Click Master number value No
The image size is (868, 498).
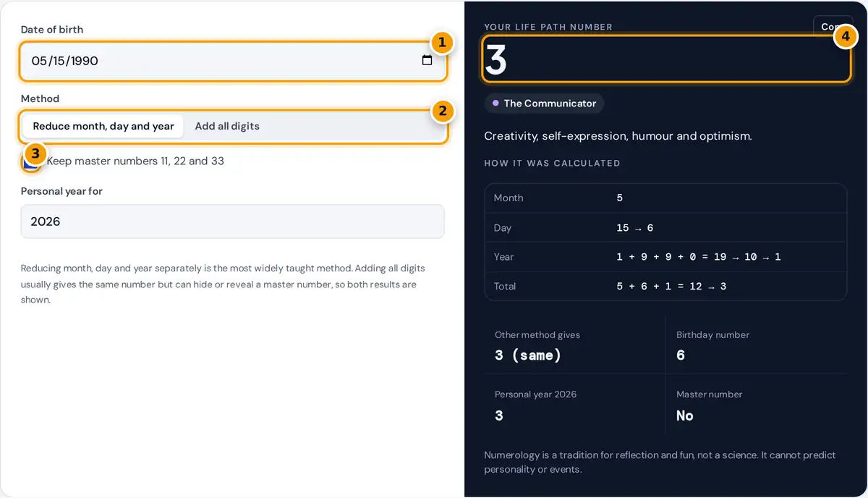point(685,415)
